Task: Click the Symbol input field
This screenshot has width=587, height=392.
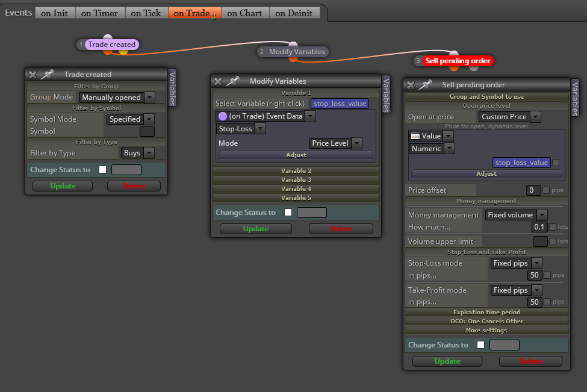Action: (x=147, y=131)
